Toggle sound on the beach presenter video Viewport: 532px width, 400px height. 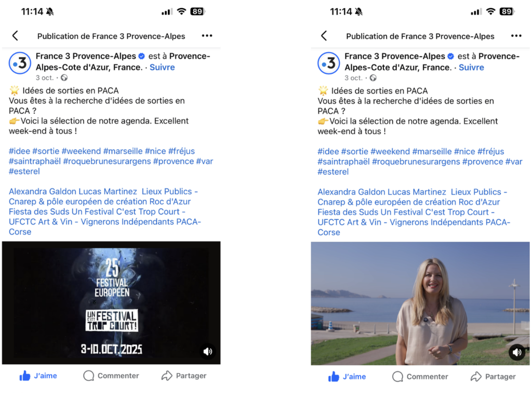[x=516, y=352]
